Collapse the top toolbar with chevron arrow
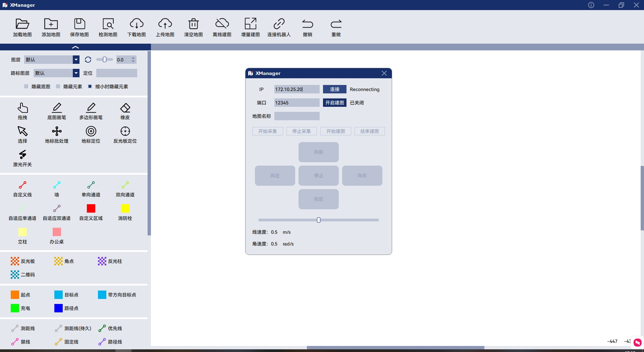The height and width of the screenshot is (352, 644). click(x=75, y=47)
